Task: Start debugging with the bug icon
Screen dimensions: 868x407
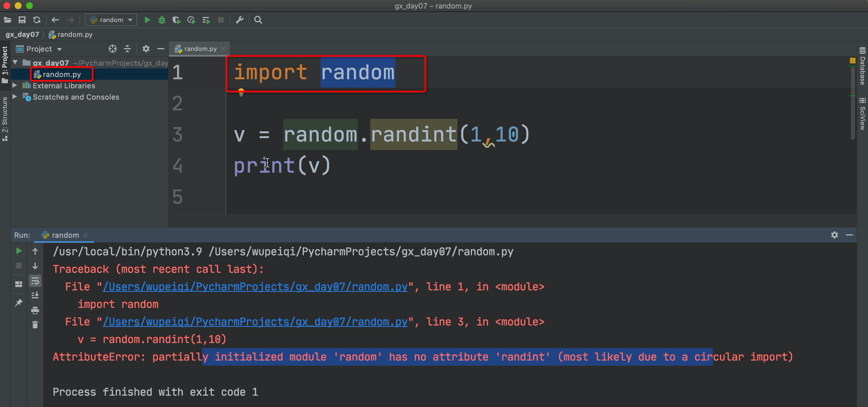Action: coord(162,20)
